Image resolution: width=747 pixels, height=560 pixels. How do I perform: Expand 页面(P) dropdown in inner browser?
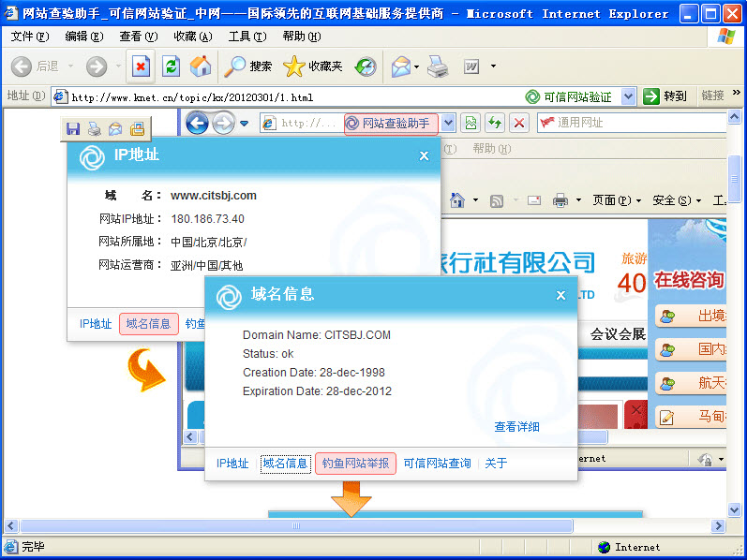pos(638,201)
